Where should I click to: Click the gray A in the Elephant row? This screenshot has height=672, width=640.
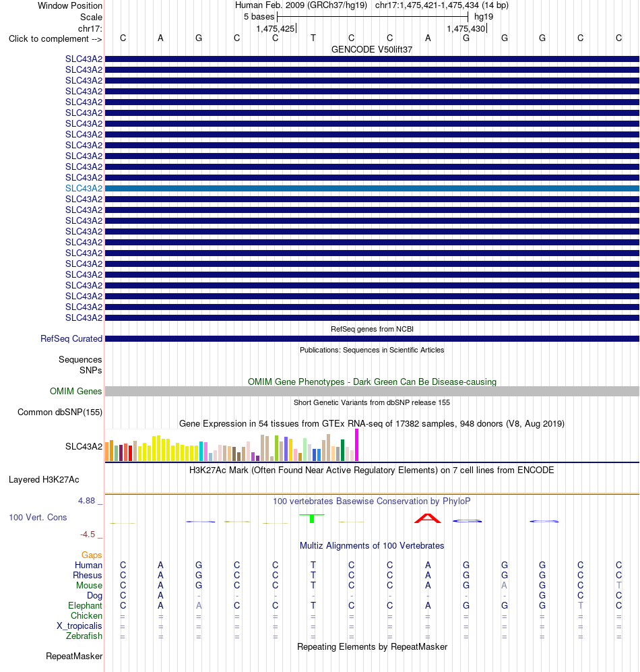[x=199, y=605]
